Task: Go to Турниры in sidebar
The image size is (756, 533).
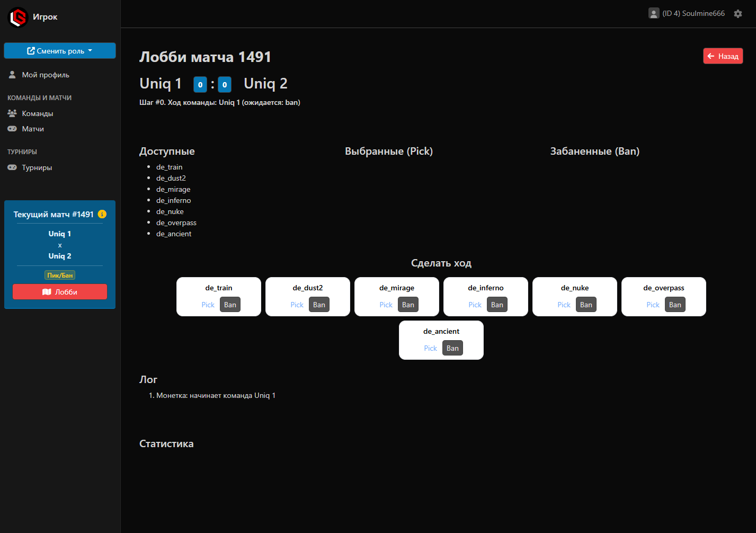Action: point(37,167)
